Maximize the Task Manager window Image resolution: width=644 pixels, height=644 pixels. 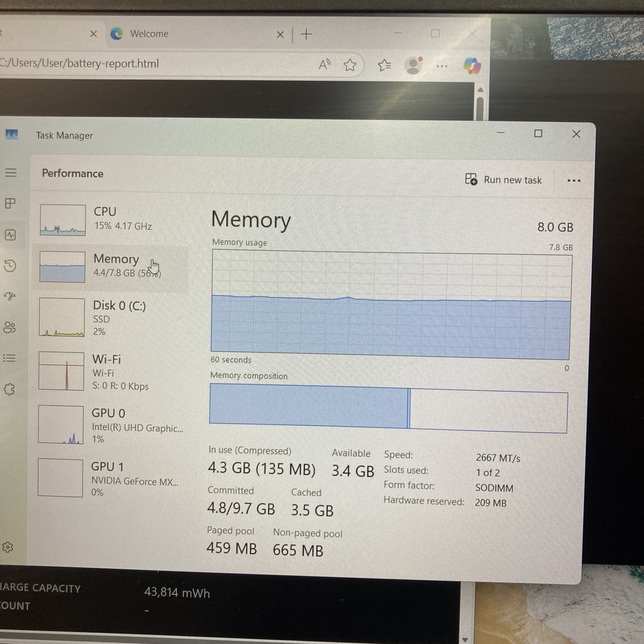[x=538, y=134]
